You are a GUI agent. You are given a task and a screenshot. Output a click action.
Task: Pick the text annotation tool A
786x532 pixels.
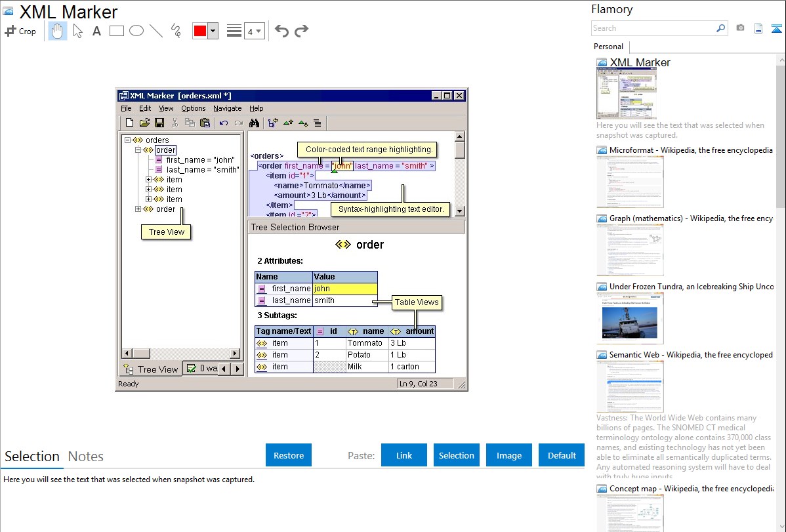pyautogui.click(x=96, y=31)
